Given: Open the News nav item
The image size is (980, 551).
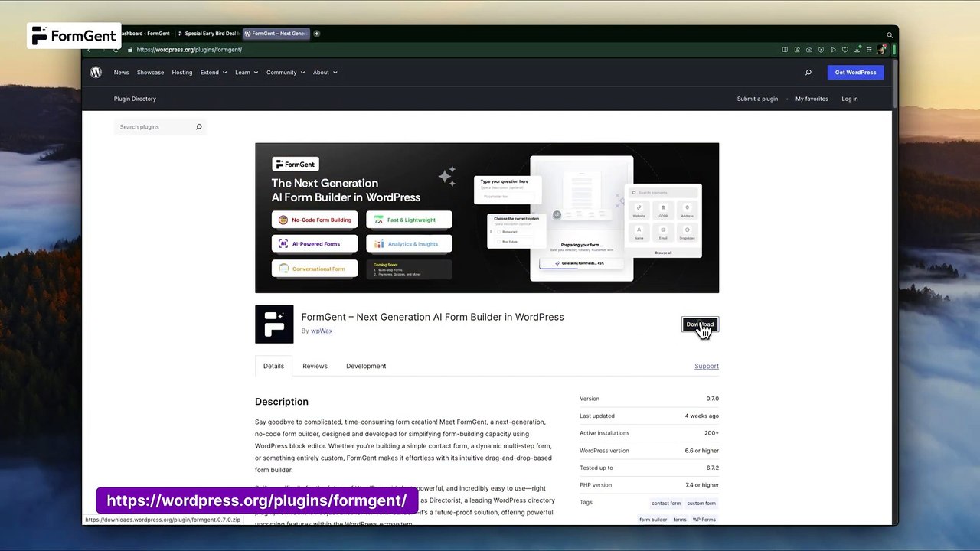Looking at the screenshot, I should point(121,73).
